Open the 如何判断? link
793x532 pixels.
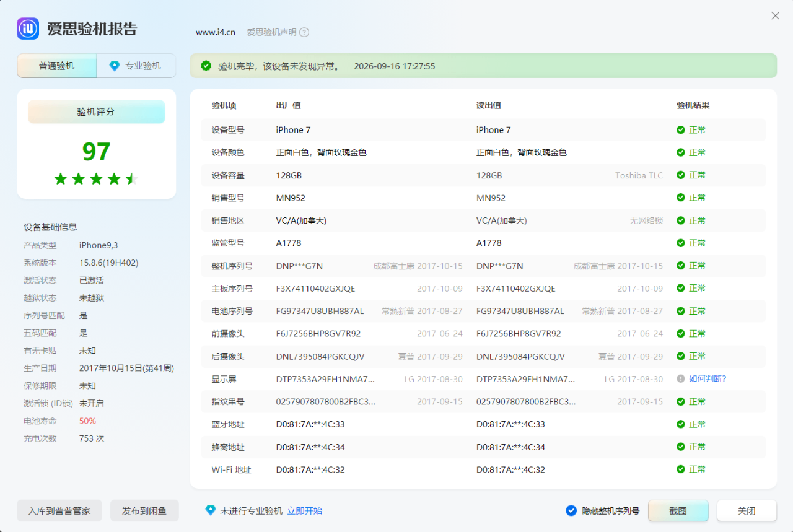(708, 378)
